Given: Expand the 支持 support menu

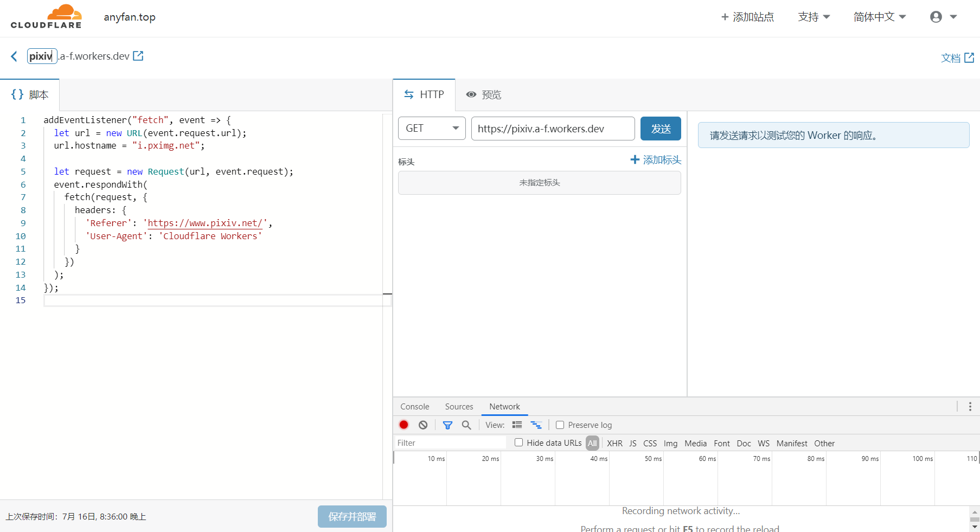Looking at the screenshot, I should coord(814,17).
